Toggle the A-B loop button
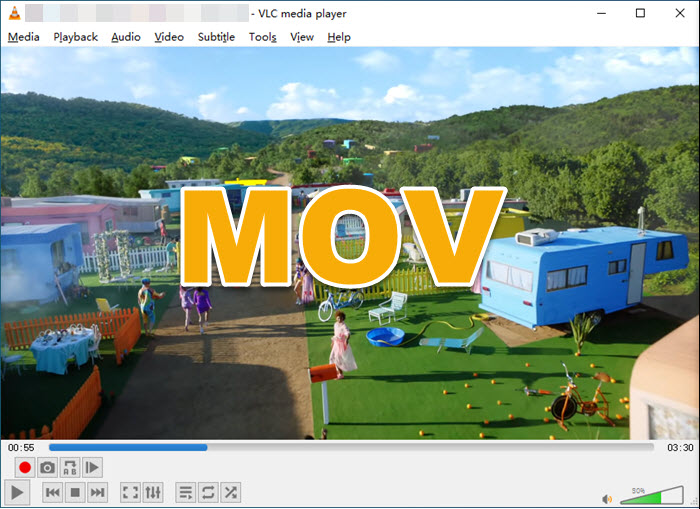Image resolution: width=700 pixels, height=509 pixels. tap(70, 467)
